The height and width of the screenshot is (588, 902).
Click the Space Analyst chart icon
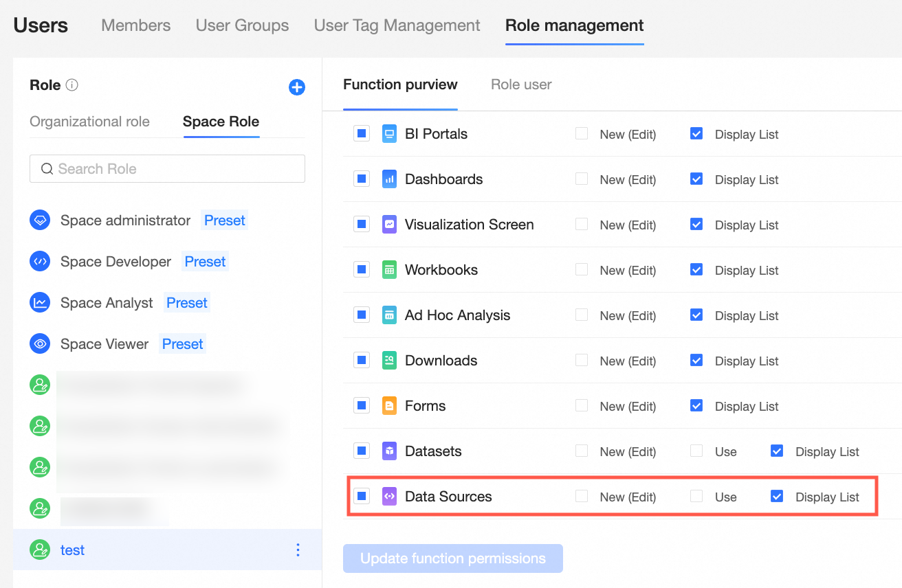tap(40, 303)
